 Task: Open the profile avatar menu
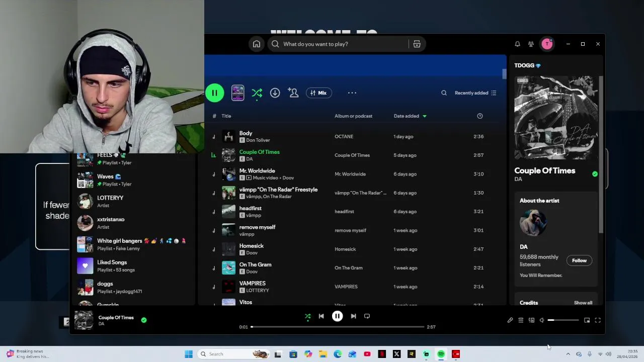(547, 44)
